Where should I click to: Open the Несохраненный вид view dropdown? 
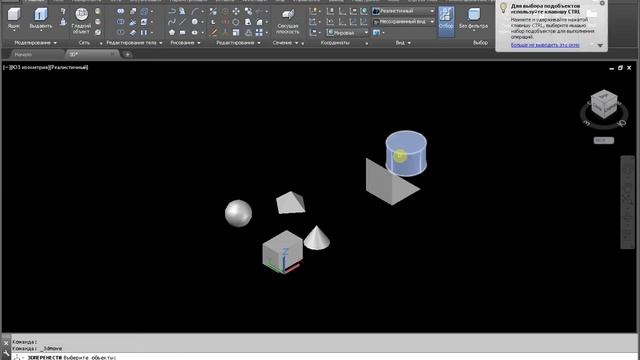404,22
